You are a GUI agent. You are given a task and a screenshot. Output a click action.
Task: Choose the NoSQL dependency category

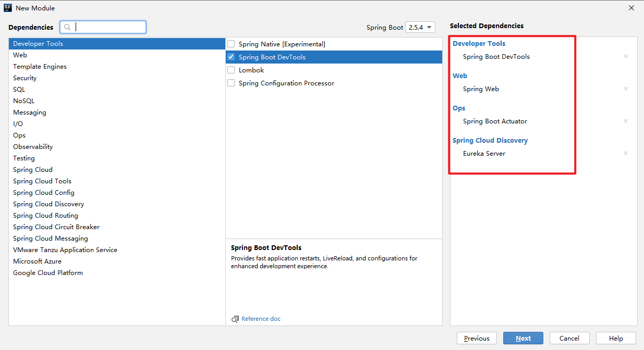pyautogui.click(x=24, y=101)
